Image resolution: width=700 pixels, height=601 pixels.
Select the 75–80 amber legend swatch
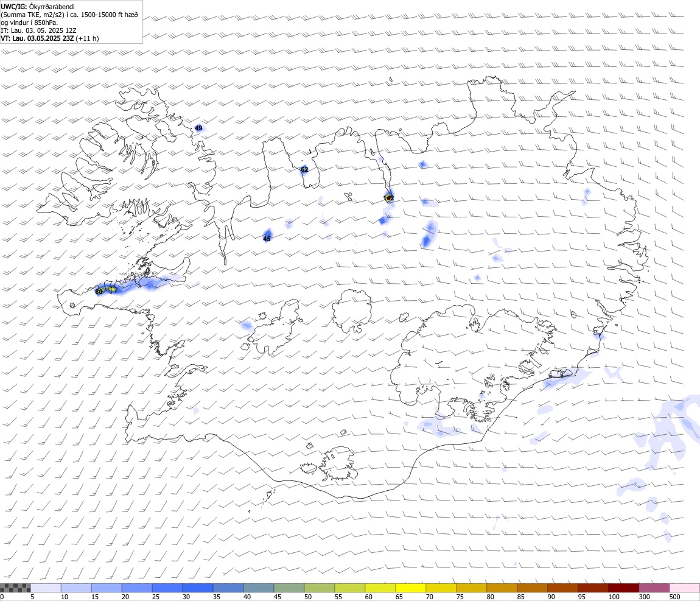tap(471, 588)
